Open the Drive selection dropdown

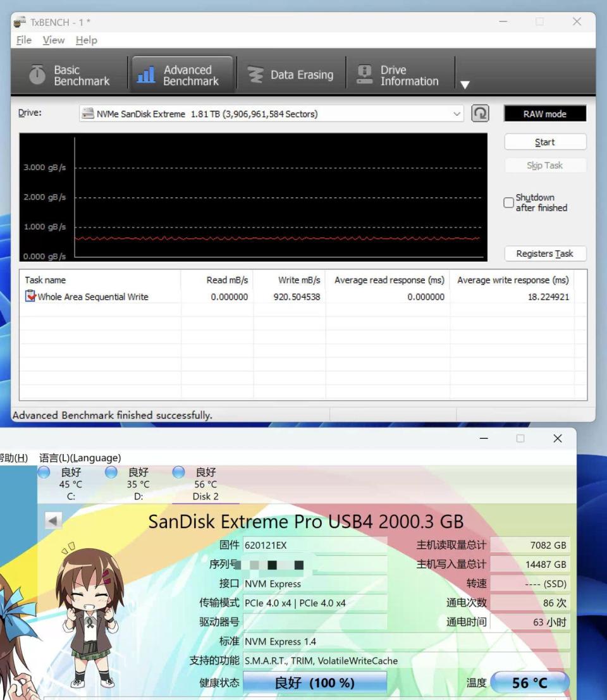(271, 114)
